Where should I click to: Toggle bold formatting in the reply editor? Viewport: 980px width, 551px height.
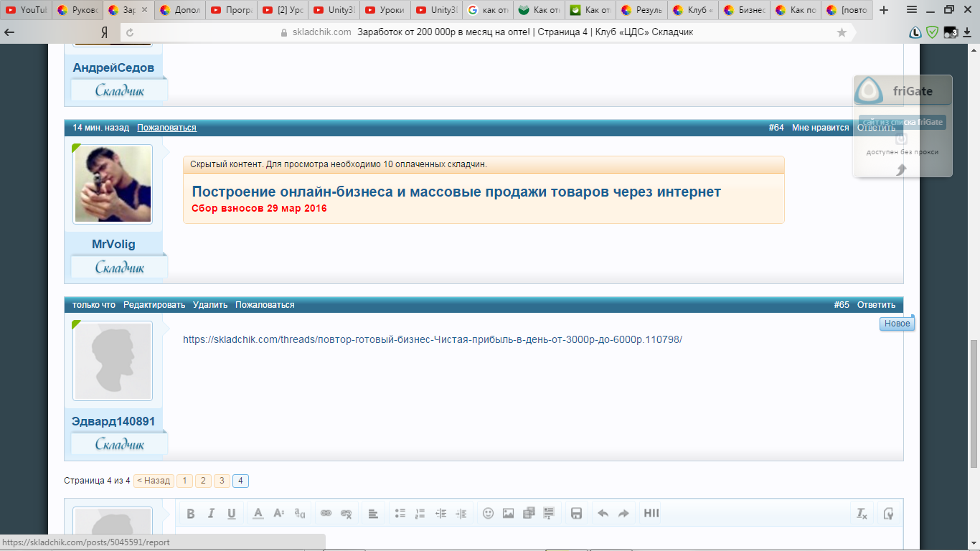click(191, 513)
